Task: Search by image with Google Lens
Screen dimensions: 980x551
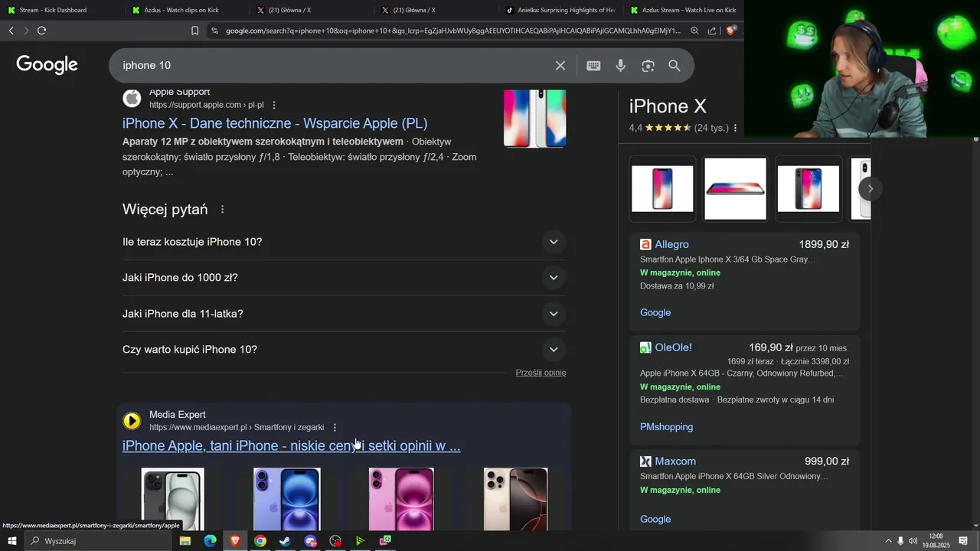Action: (x=648, y=66)
